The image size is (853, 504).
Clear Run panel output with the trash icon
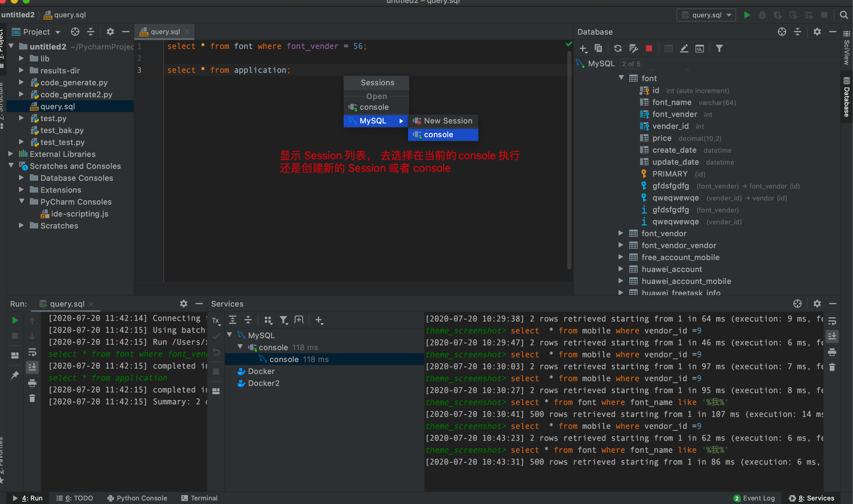(32, 398)
